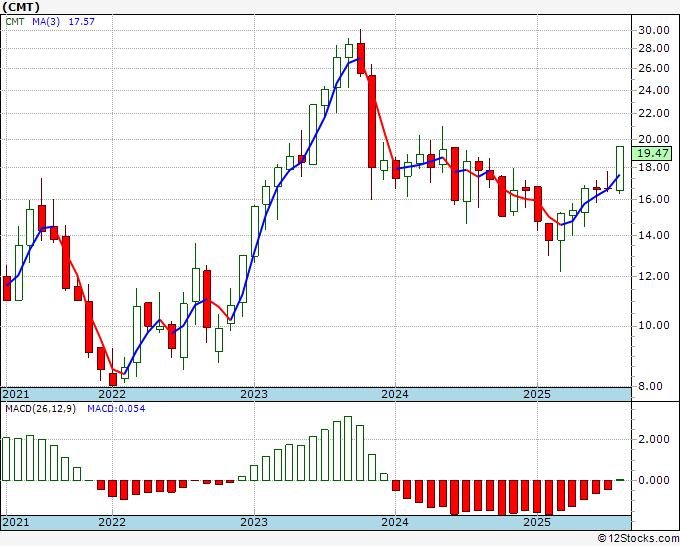Click the latest green candlestick near 19.47

[620, 169]
